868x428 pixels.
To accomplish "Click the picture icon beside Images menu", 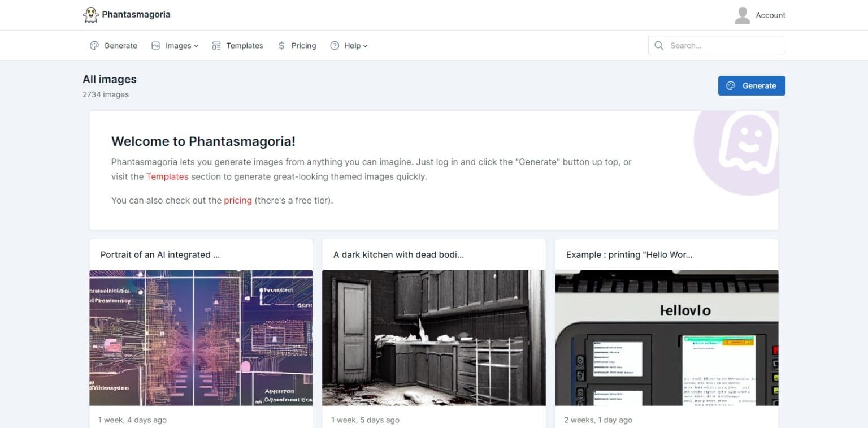I will (x=156, y=46).
